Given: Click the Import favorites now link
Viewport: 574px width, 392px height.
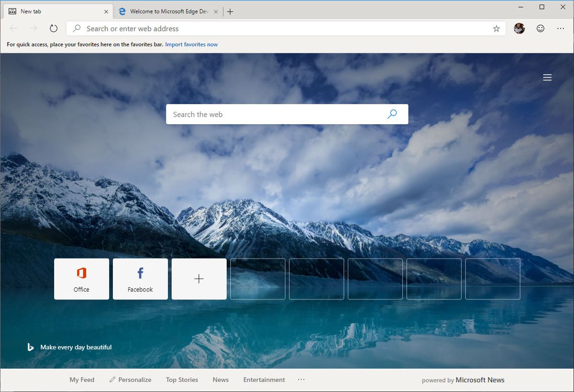Looking at the screenshot, I should click(191, 44).
